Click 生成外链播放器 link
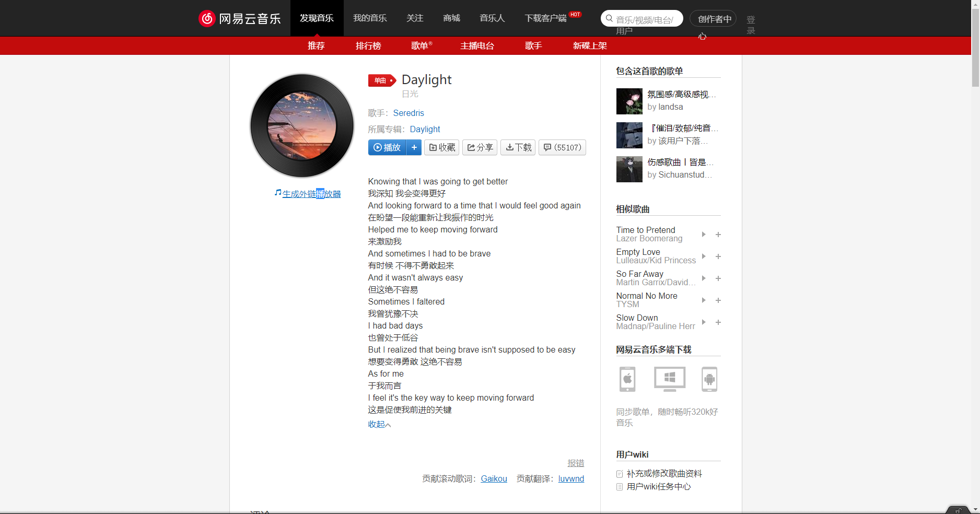The image size is (980, 514). 311,194
